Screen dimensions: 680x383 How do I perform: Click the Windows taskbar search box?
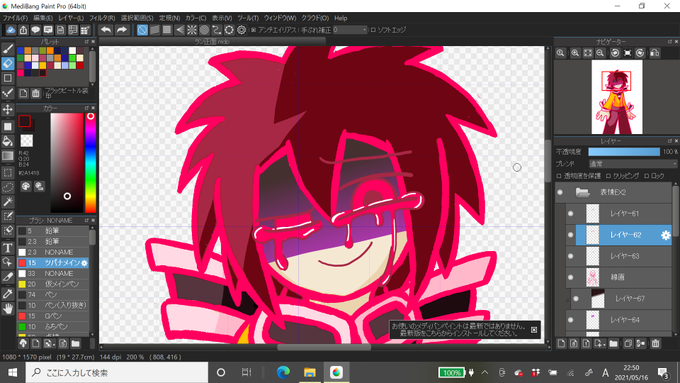[x=117, y=372]
